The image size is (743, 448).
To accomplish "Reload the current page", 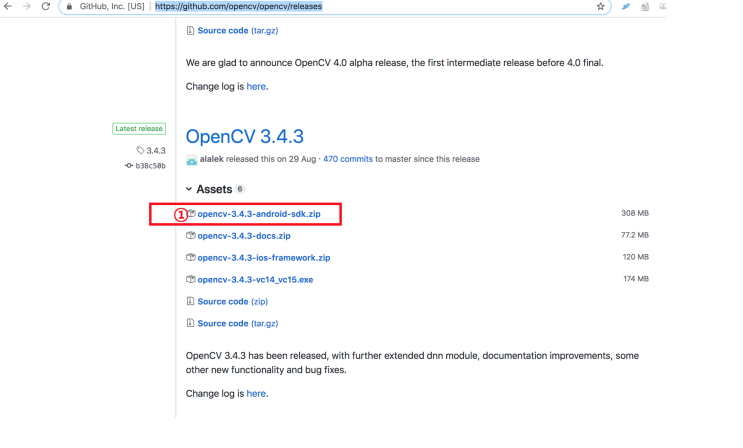I will coord(45,7).
